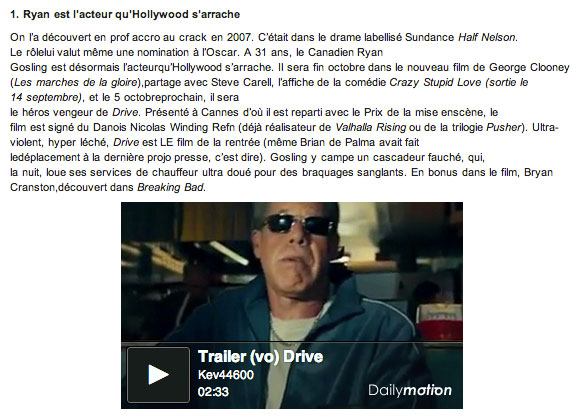Play the Drive trailer video

point(158,374)
